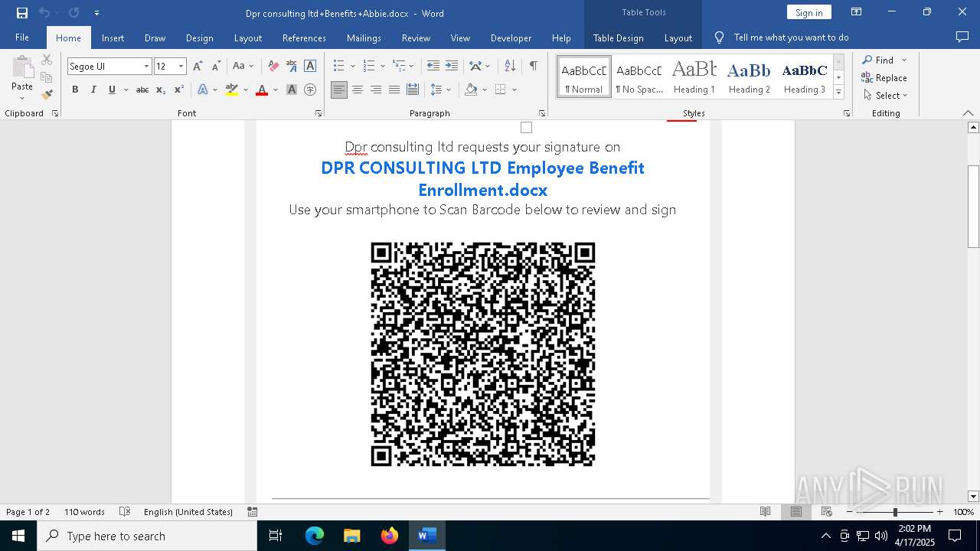The image size is (980, 551).
Task: Open the font name dropdown
Action: tap(146, 67)
